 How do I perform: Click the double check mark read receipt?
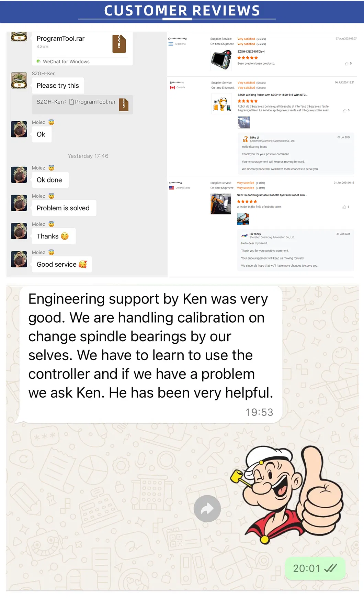(330, 568)
